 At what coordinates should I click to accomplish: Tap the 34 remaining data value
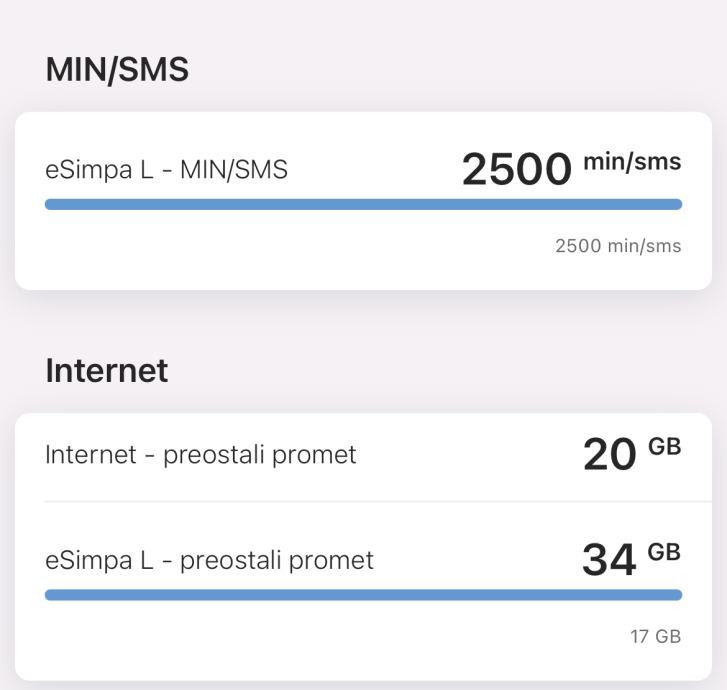tap(609, 561)
